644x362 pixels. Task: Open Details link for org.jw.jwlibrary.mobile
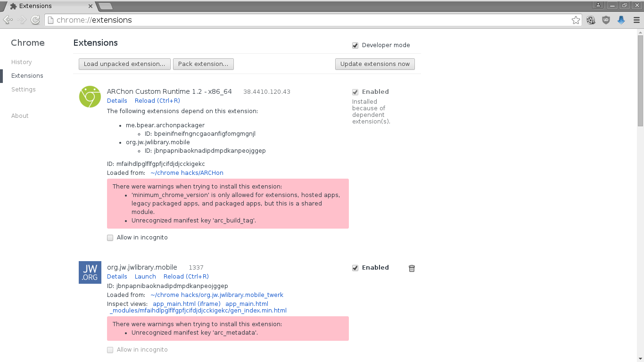117,276
